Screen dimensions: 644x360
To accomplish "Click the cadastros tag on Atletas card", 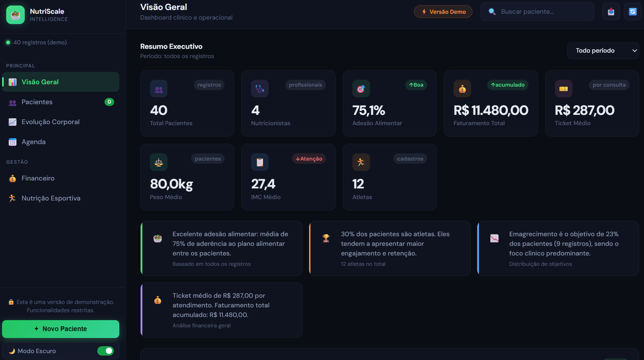I will tap(410, 159).
